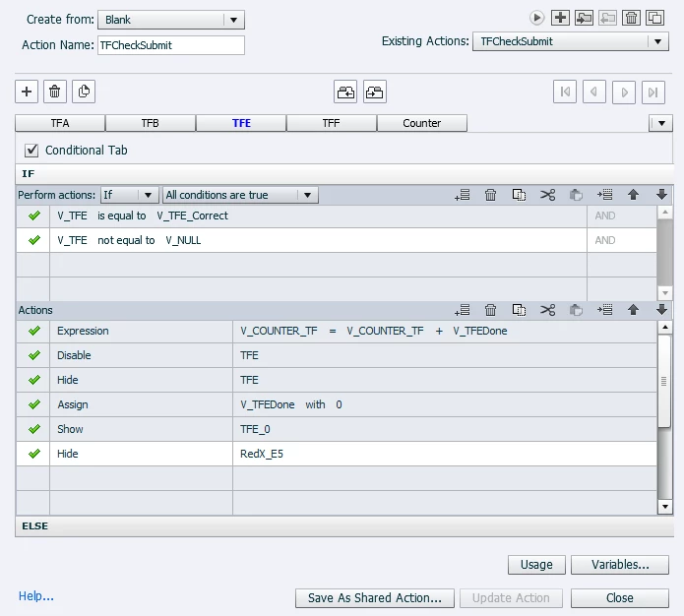Switch to the TFA tab
This screenshot has width=684, height=616.
click(x=60, y=123)
